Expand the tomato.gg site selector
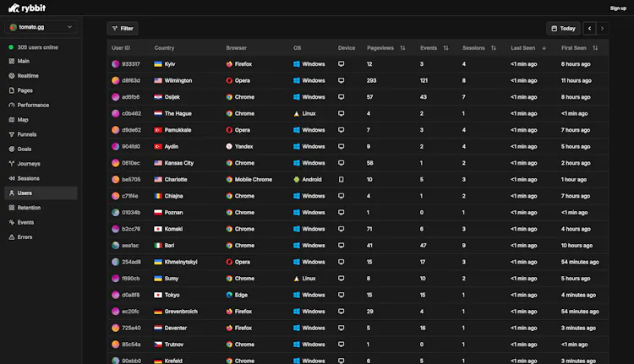634x364 pixels. tap(41, 27)
